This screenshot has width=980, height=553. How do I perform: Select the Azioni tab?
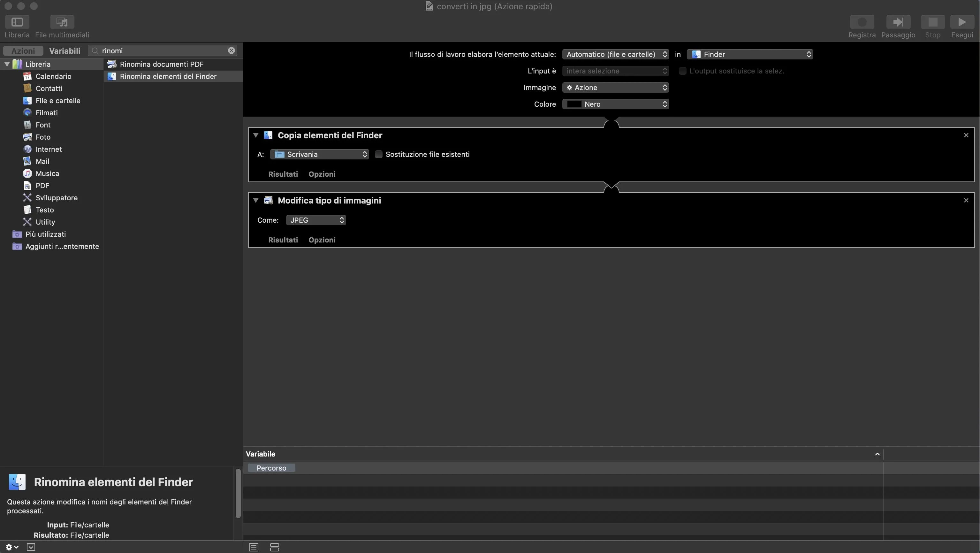point(23,50)
